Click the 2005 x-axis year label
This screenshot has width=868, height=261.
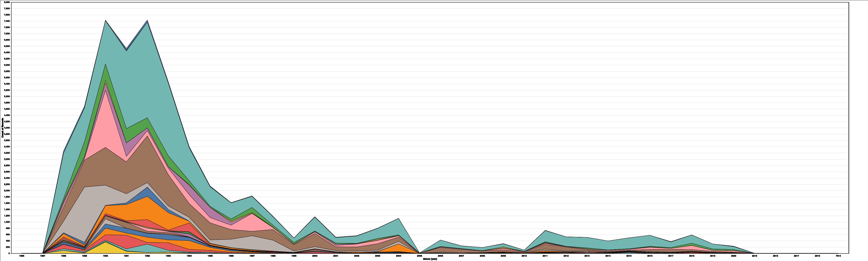click(419, 256)
